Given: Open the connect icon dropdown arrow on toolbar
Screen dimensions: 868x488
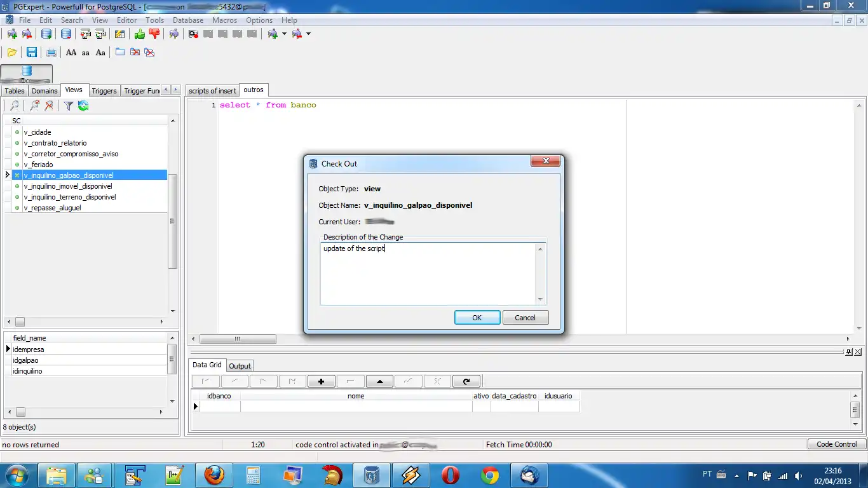Looking at the screenshot, I should click(284, 34).
